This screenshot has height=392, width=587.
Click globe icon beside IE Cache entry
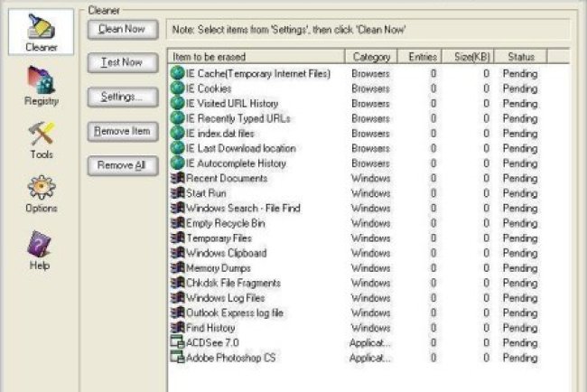(x=177, y=73)
